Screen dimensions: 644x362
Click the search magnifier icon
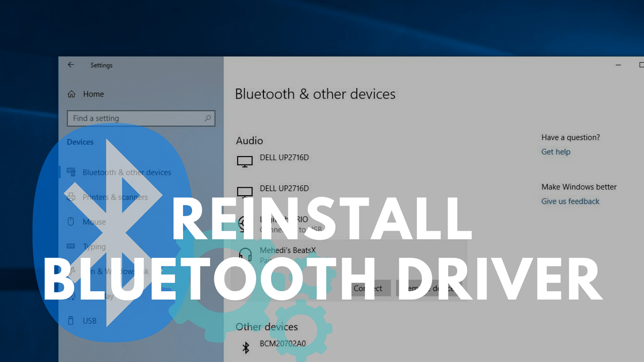tap(208, 118)
